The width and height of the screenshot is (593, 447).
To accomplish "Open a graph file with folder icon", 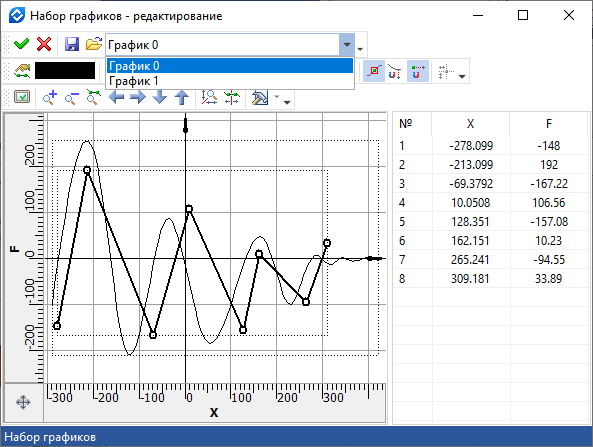I will (93, 44).
